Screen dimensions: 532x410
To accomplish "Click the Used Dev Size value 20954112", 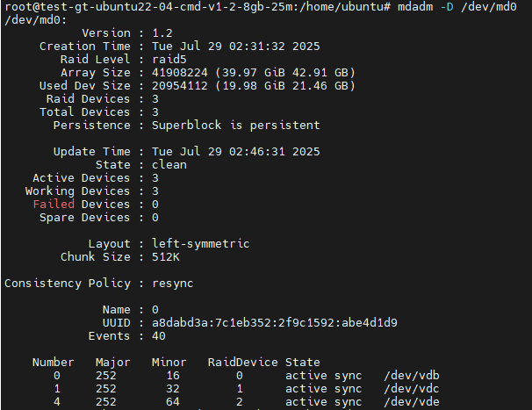I will click(180, 85).
